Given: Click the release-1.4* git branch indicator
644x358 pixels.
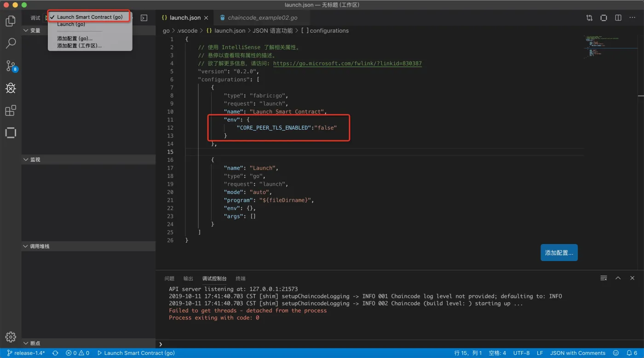Looking at the screenshot, I should tap(26, 353).
